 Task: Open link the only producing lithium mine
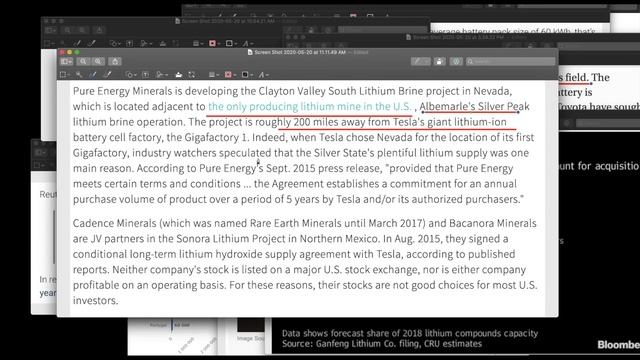310,107
